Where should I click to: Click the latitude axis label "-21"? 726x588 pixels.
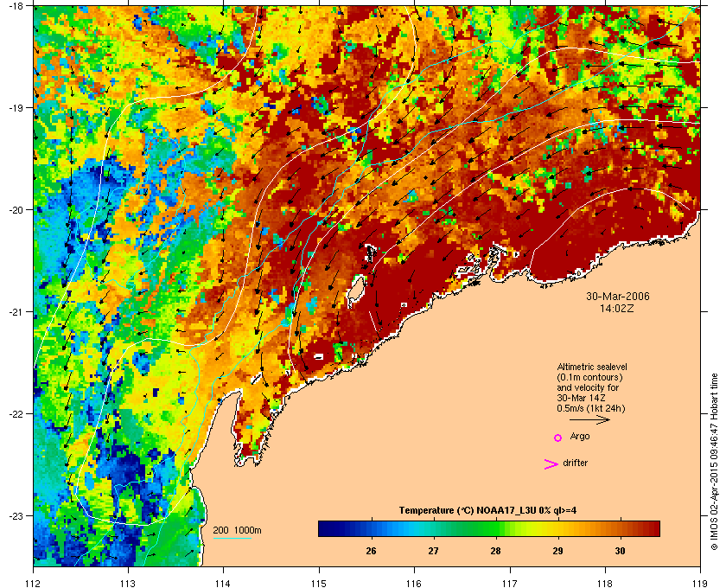pyautogui.click(x=15, y=312)
